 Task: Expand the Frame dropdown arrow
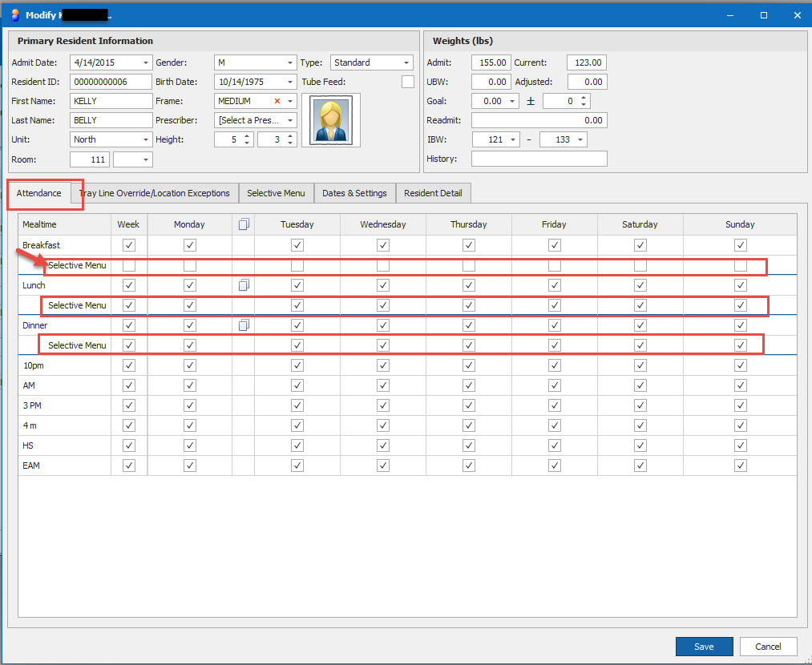(290, 101)
